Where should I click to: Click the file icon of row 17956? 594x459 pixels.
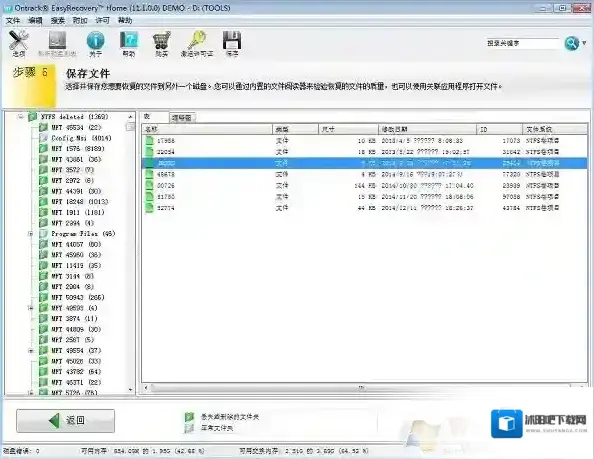150,141
